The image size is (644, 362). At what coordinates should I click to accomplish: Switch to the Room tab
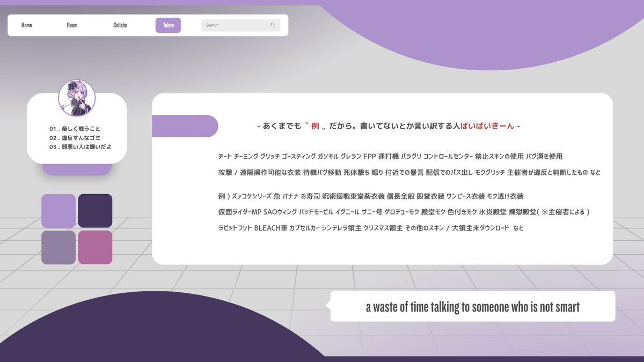tap(72, 25)
